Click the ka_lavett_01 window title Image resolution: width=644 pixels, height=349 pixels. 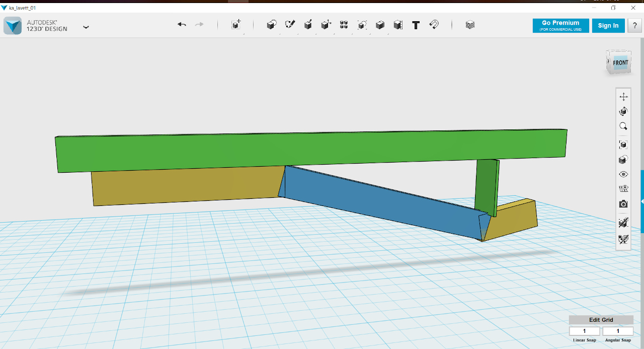click(22, 8)
